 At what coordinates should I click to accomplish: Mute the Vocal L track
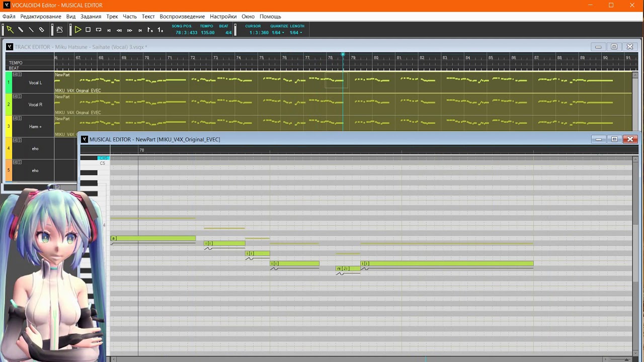(15, 74)
